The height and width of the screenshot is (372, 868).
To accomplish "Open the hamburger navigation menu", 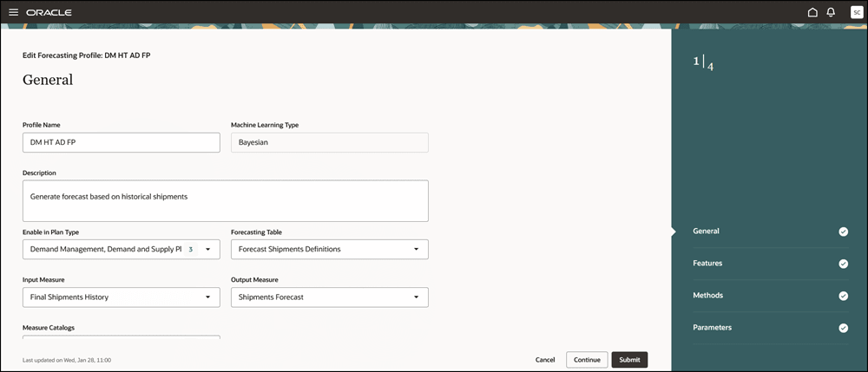I will (x=14, y=12).
